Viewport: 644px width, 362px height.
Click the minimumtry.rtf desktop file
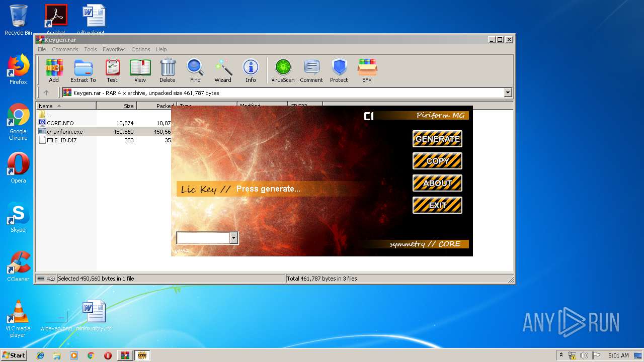click(94, 316)
